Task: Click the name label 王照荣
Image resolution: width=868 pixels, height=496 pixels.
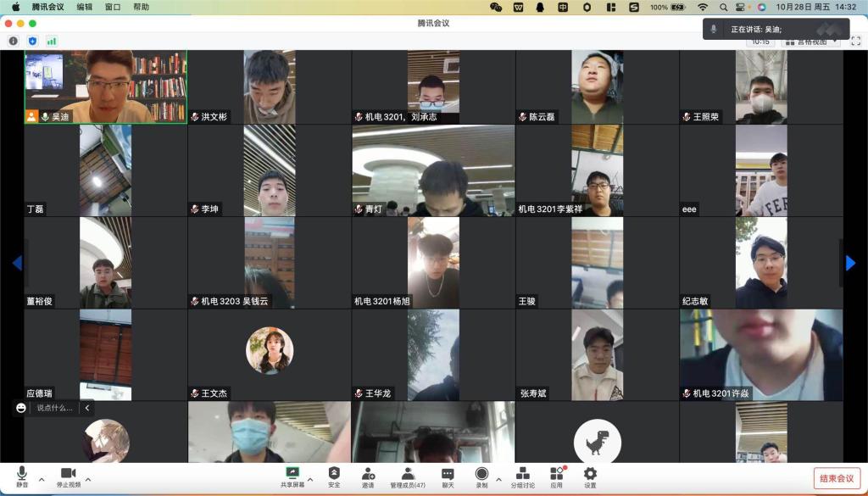Action: (706, 117)
